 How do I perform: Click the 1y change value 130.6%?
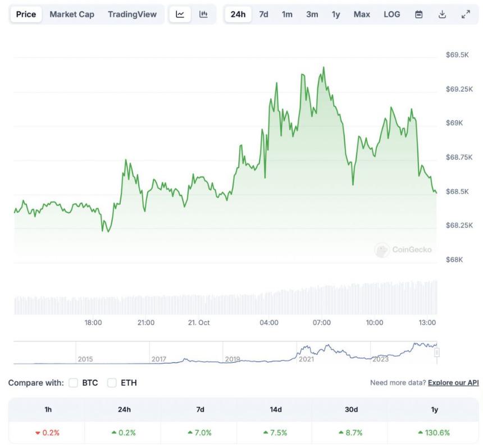[434, 433]
